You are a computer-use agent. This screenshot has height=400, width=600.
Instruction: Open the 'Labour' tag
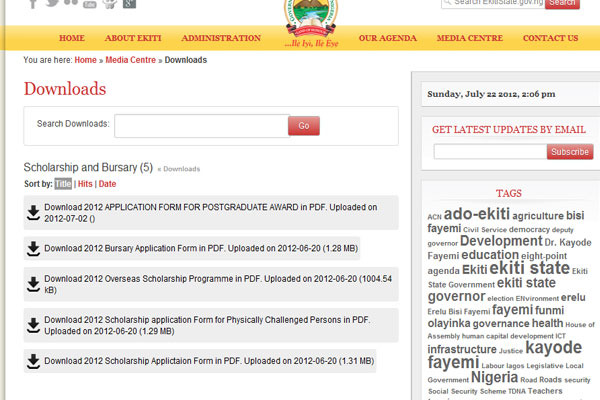coord(492,366)
